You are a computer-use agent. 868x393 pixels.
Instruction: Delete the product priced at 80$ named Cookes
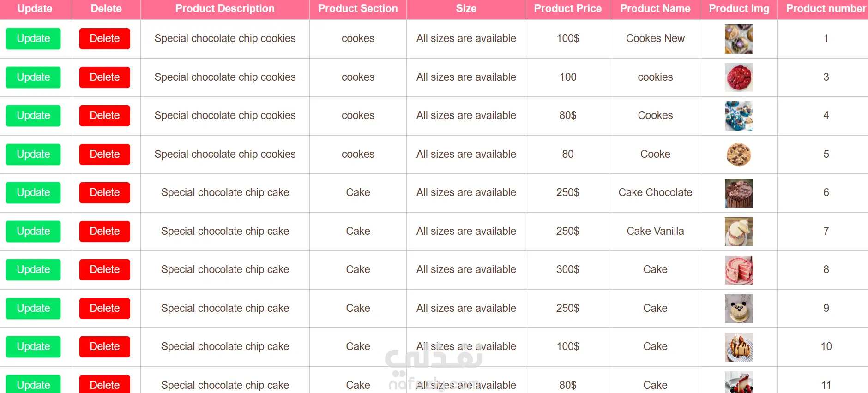105,116
